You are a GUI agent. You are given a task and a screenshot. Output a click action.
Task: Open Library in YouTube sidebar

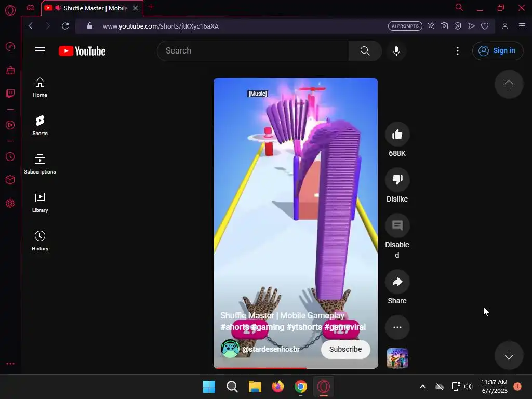(x=40, y=203)
